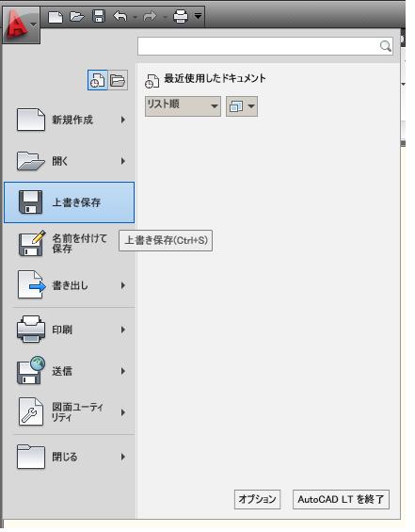415x532 pixels.
Task: Expand the 新規作成 submenu arrow
Action: pos(123,120)
